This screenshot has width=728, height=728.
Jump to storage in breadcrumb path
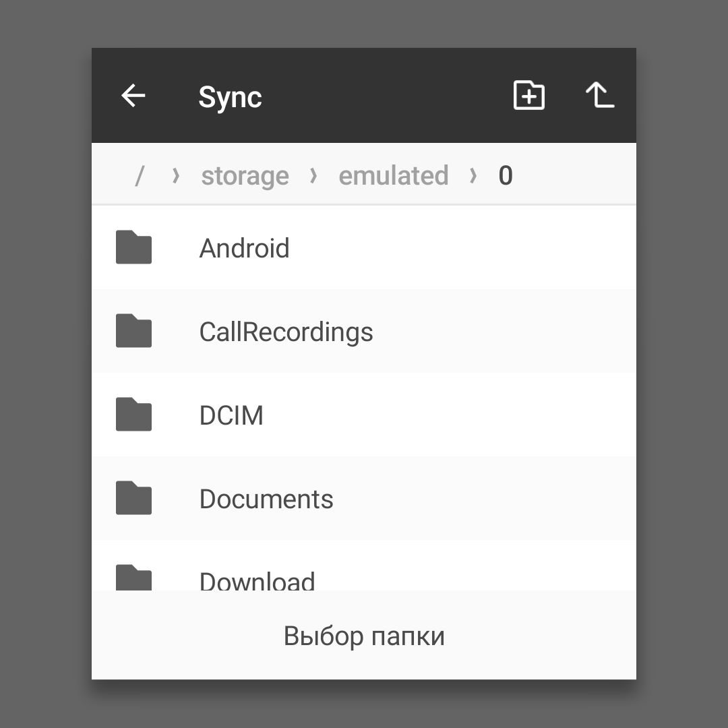click(245, 175)
